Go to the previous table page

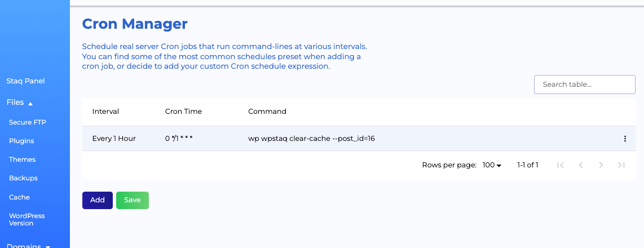[x=581, y=165]
